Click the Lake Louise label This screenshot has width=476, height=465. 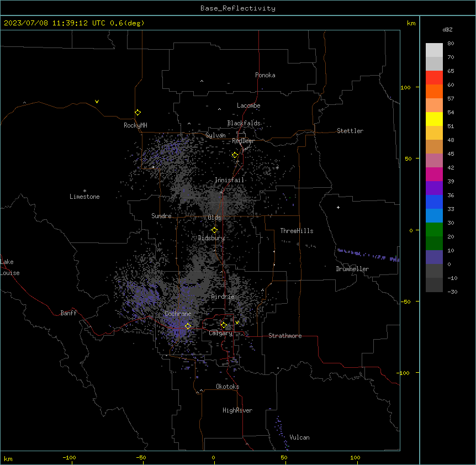pyautogui.click(x=10, y=267)
